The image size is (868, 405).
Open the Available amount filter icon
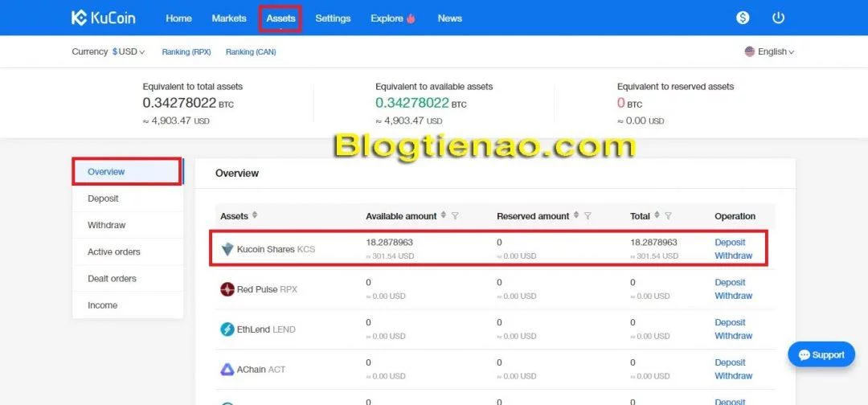[x=455, y=216]
